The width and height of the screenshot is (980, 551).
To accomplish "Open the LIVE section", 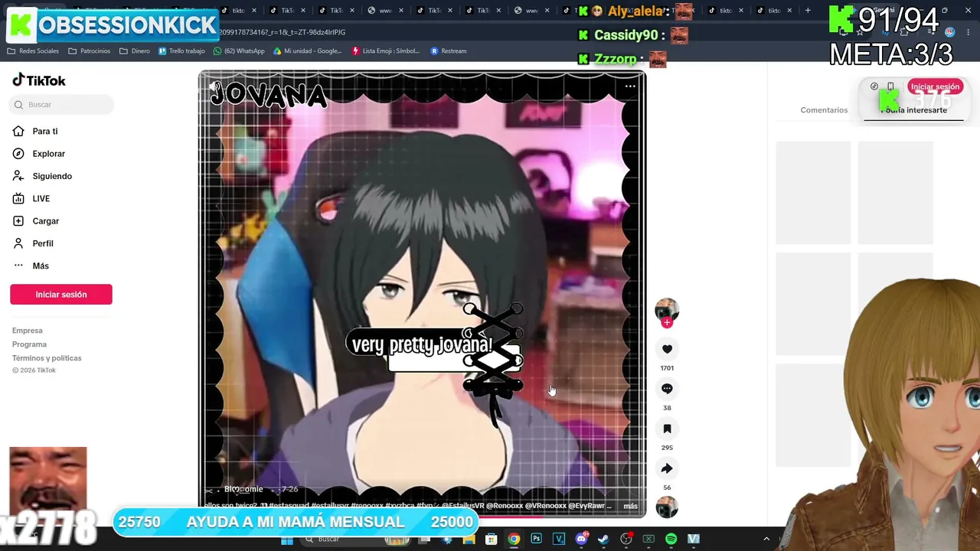I will pyautogui.click(x=32, y=198).
